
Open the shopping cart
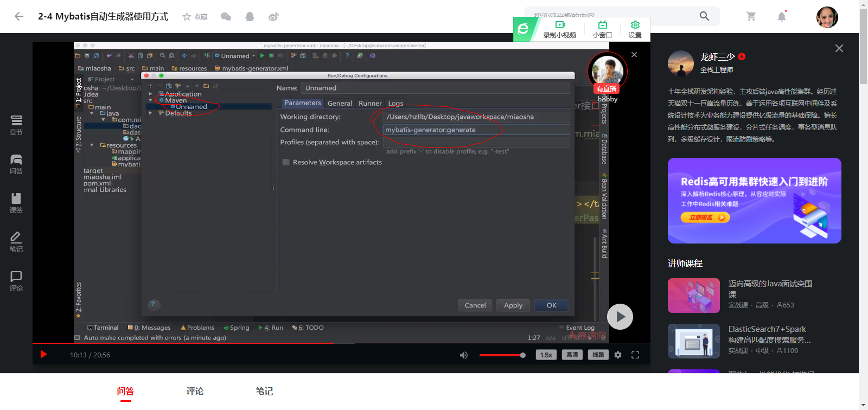tap(751, 16)
